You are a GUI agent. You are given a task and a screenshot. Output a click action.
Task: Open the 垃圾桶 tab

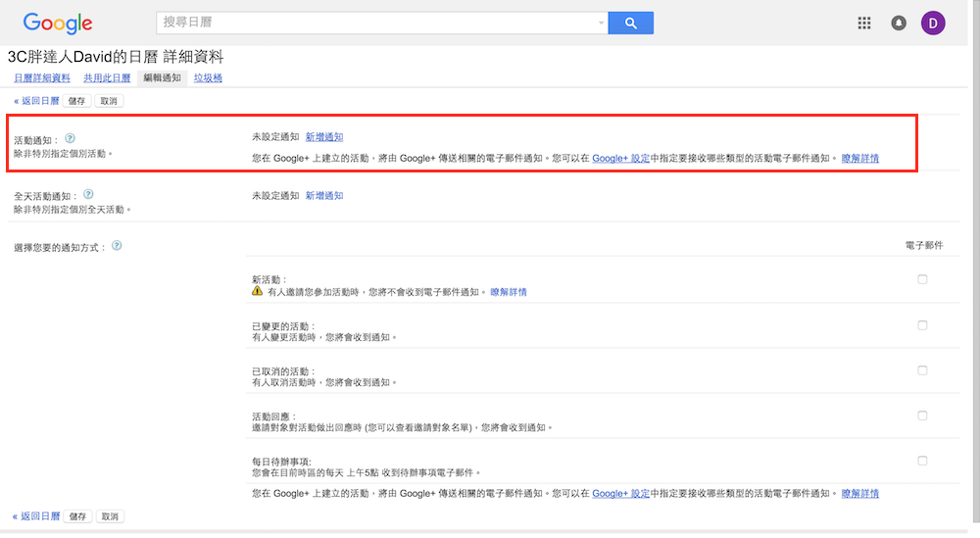click(x=208, y=78)
